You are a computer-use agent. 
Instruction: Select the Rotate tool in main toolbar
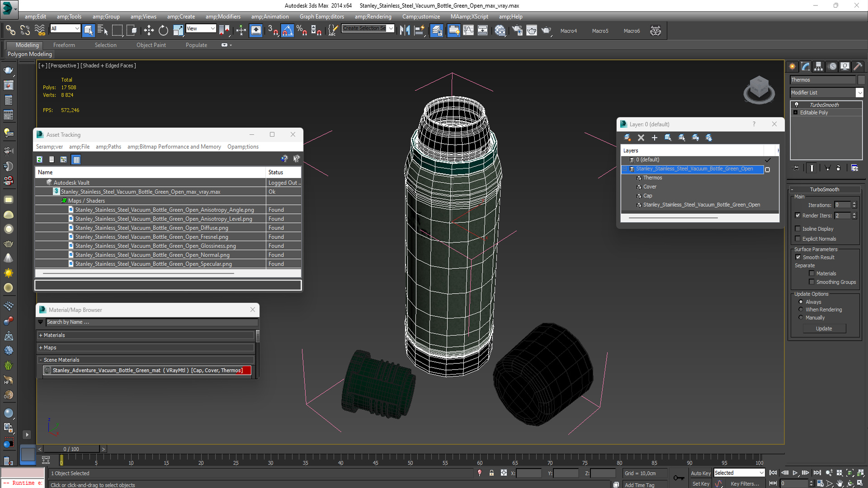coord(163,30)
